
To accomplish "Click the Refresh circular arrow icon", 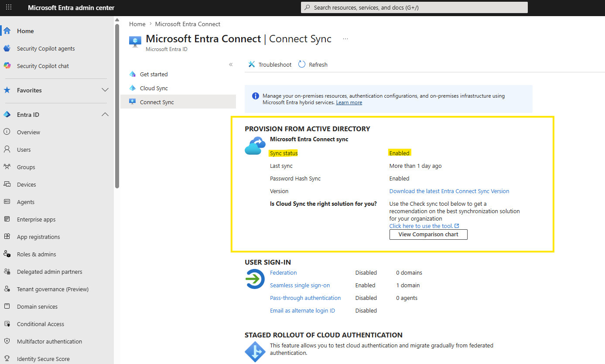I will [302, 65].
